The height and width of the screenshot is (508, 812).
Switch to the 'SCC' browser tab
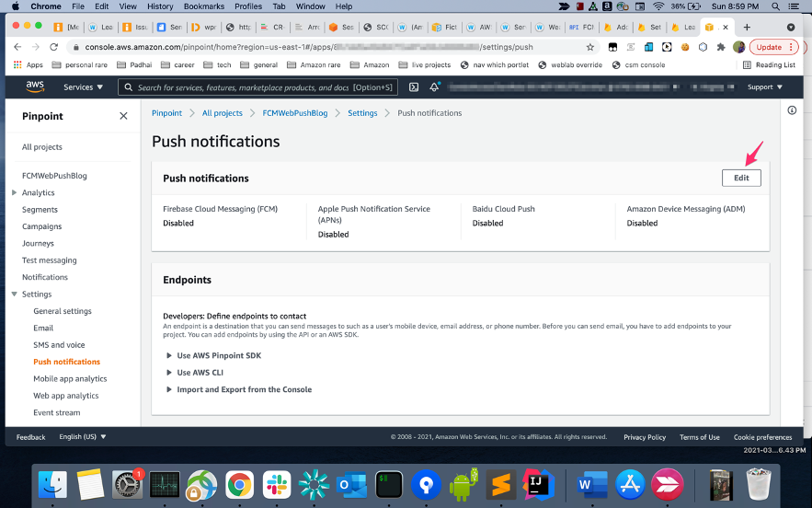tap(376, 27)
